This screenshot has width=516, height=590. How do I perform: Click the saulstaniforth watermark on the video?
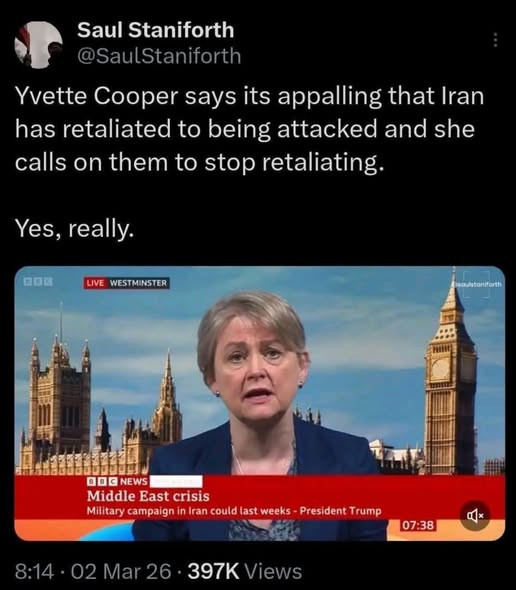click(477, 284)
